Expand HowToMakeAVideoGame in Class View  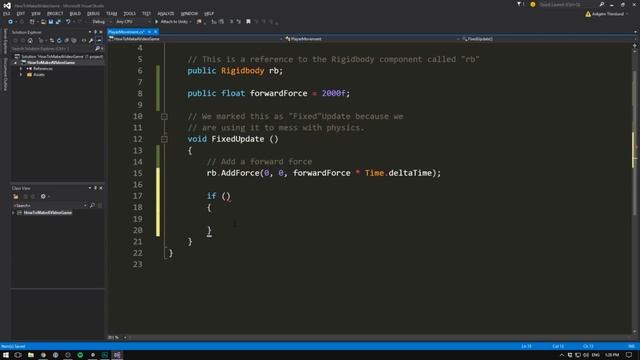tap(13, 213)
